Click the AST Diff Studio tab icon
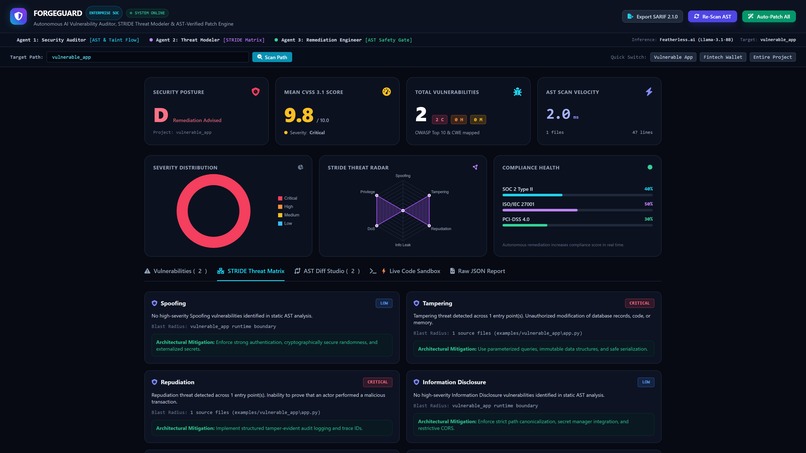This screenshot has width=806, height=453. tap(297, 271)
